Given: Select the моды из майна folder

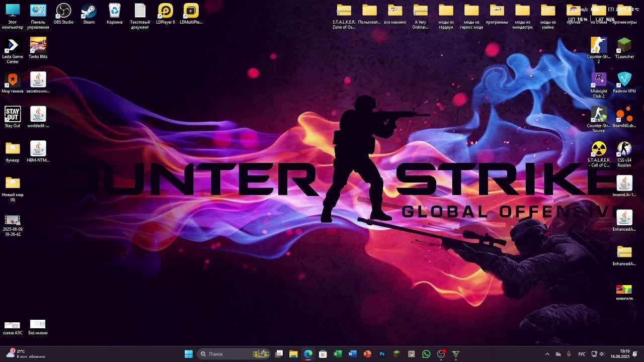Looking at the screenshot, I should pos(548,16).
